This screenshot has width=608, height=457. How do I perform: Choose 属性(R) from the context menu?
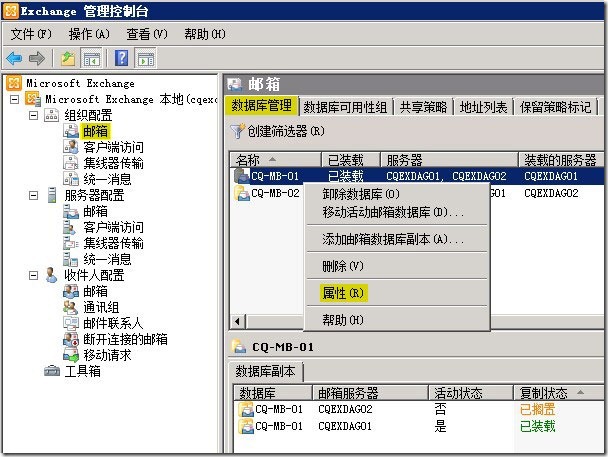(x=343, y=293)
